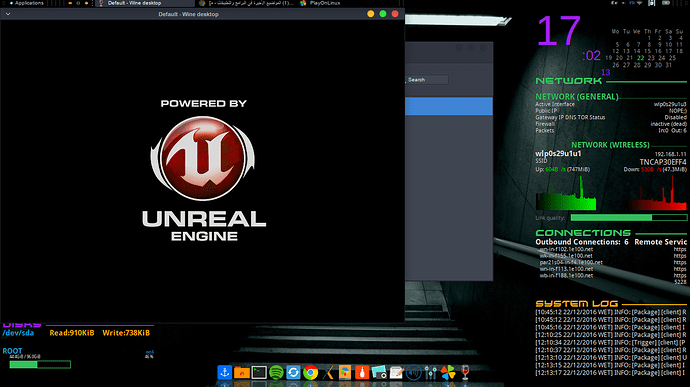Minimize the Wine desktop window (yellow button)
Viewport: 690px width, 387px height.
[371, 14]
